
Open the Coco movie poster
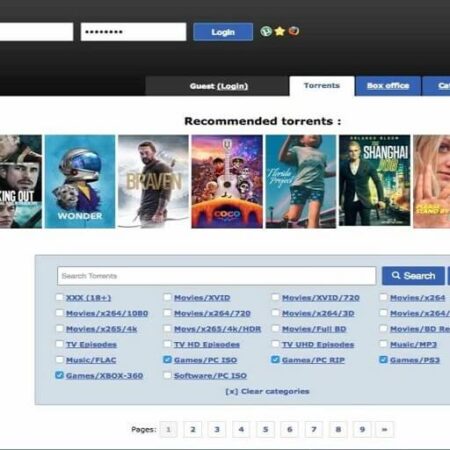(x=227, y=182)
